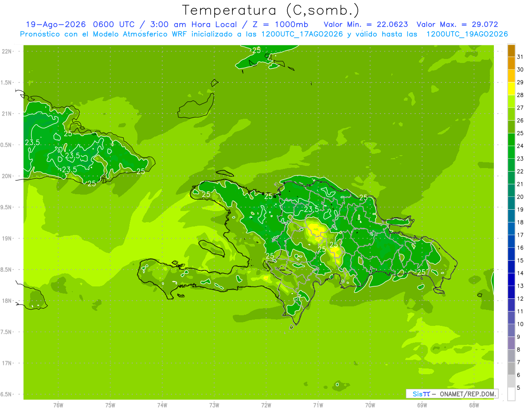Screen dimensions: 532x411
Task: Click the purple legend swatch between 9 and 10
Action: [x=511, y=331]
